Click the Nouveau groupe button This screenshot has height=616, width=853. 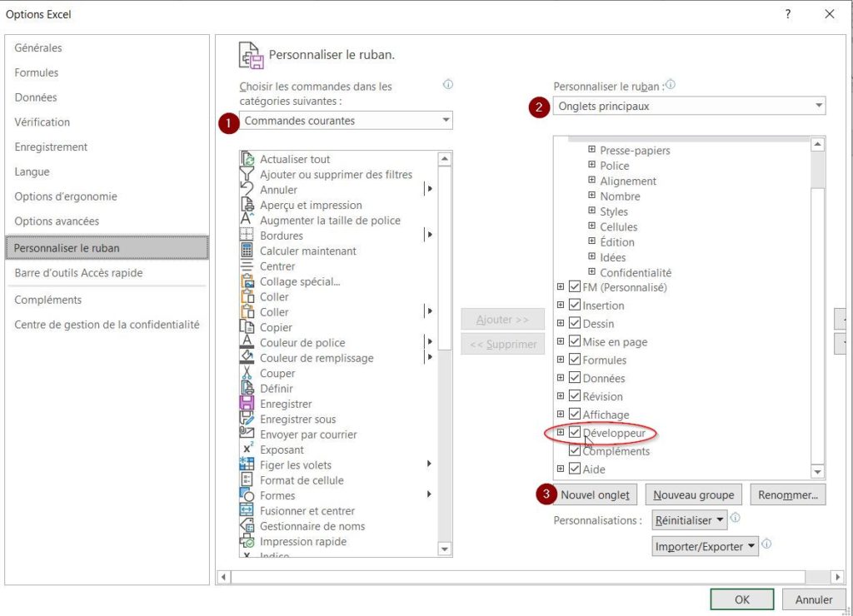(694, 494)
